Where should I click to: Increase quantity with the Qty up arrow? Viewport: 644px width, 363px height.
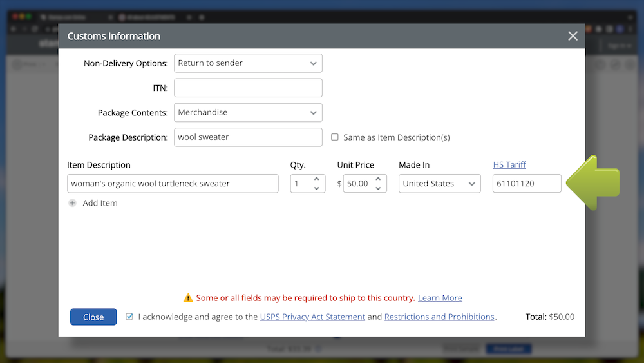(x=317, y=179)
